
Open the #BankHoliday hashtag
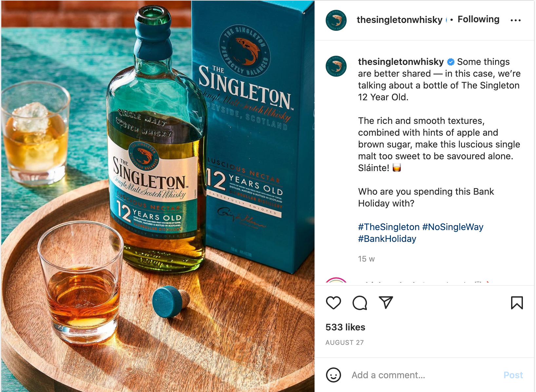pyautogui.click(x=387, y=239)
